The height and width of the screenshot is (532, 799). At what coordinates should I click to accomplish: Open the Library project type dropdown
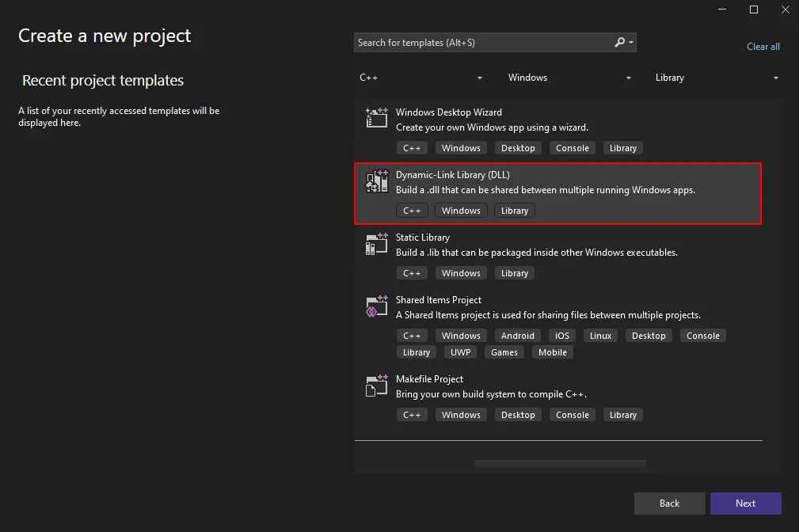coord(716,78)
